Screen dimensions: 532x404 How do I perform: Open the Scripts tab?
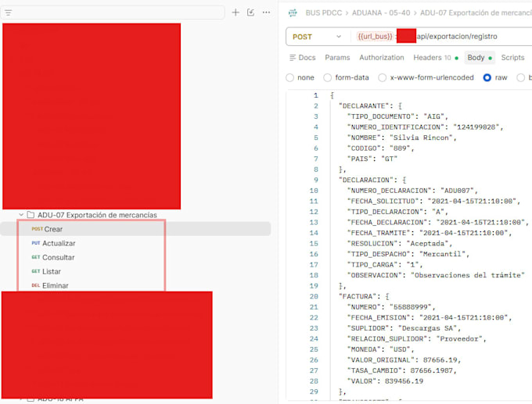512,58
